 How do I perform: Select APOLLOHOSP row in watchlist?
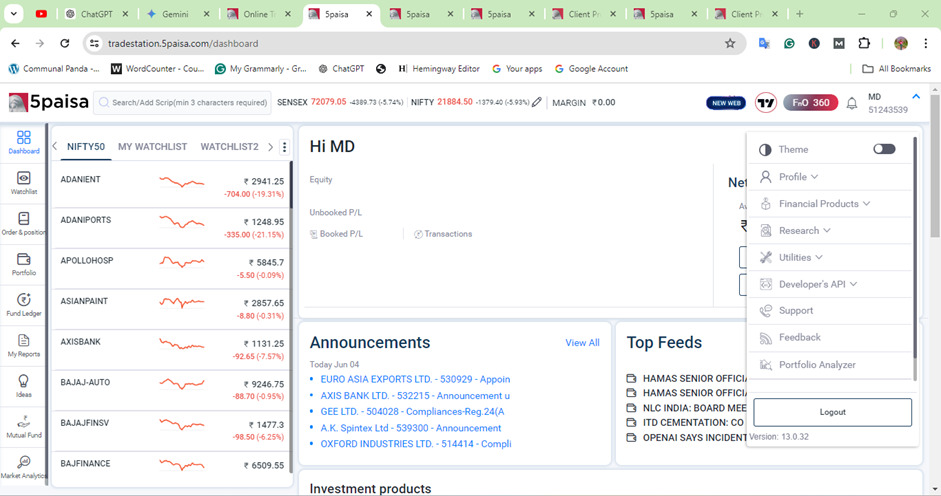click(x=172, y=268)
